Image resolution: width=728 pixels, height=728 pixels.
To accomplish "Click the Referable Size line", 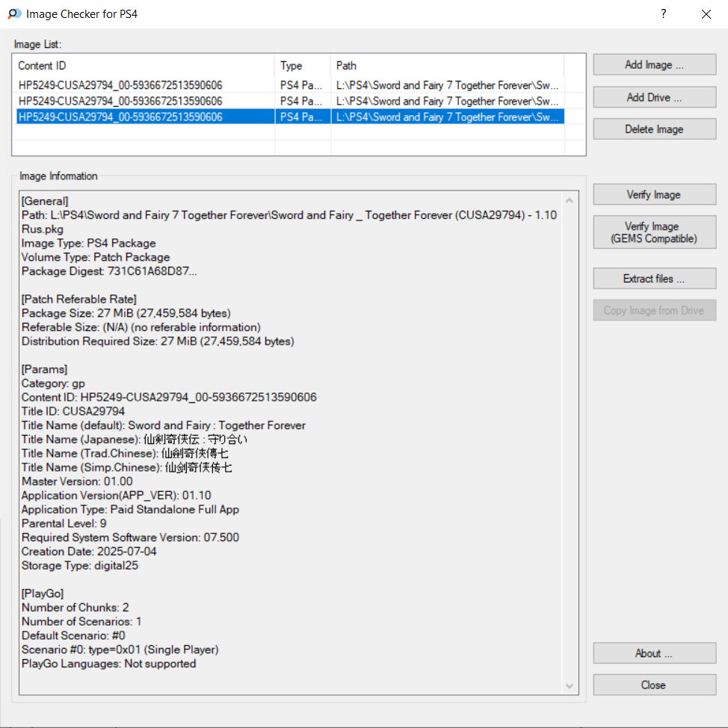I will (x=141, y=327).
